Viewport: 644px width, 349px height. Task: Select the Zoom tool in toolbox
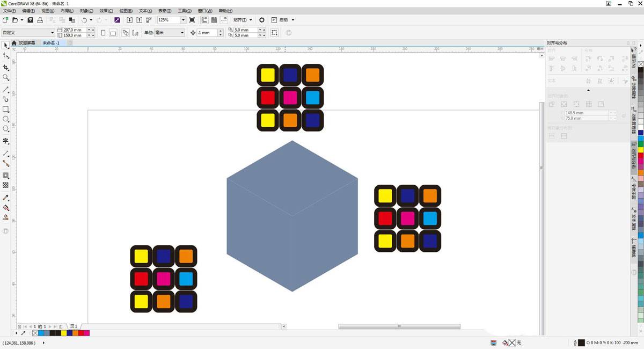point(6,78)
